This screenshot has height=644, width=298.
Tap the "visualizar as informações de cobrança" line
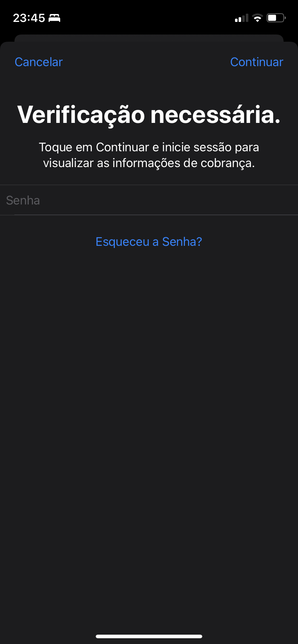point(149,163)
